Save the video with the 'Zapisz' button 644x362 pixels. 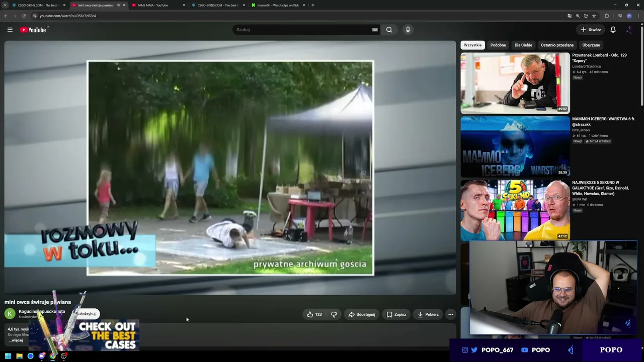tap(396, 314)
